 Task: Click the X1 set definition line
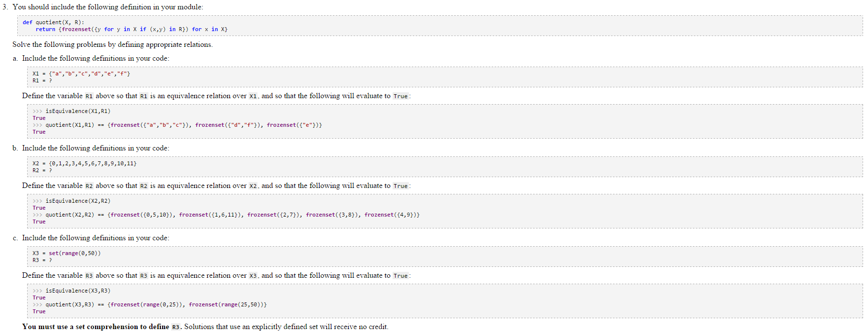tap(81, 74)
